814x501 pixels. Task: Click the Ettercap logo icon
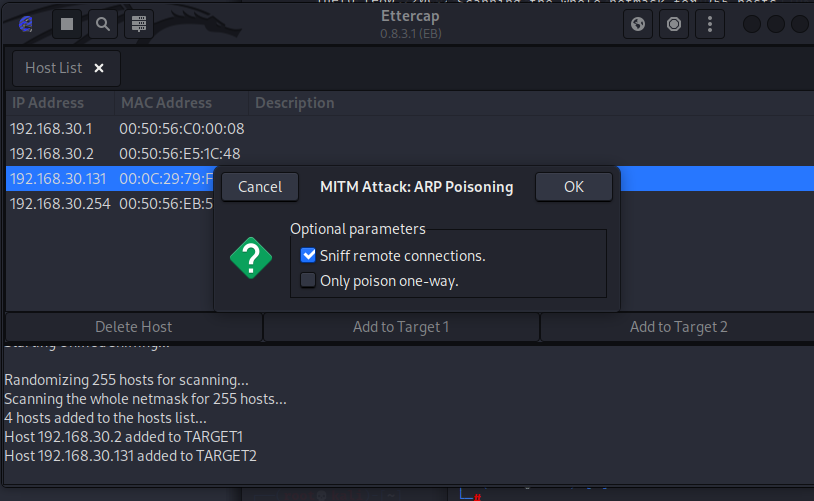(x=26, y=24)
